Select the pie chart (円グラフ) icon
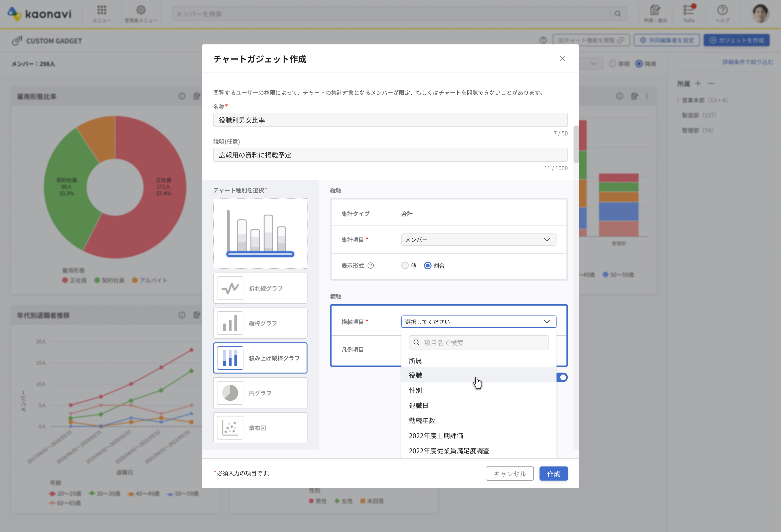Viewport: 781px width, 532px height. 230,393
